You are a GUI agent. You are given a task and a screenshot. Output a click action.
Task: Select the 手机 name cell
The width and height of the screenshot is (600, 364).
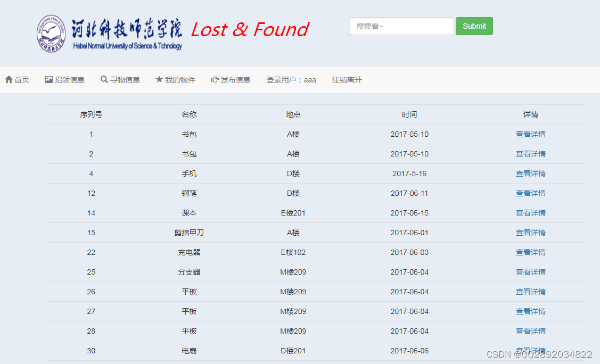pyautogui.click(x=189, y=173)
